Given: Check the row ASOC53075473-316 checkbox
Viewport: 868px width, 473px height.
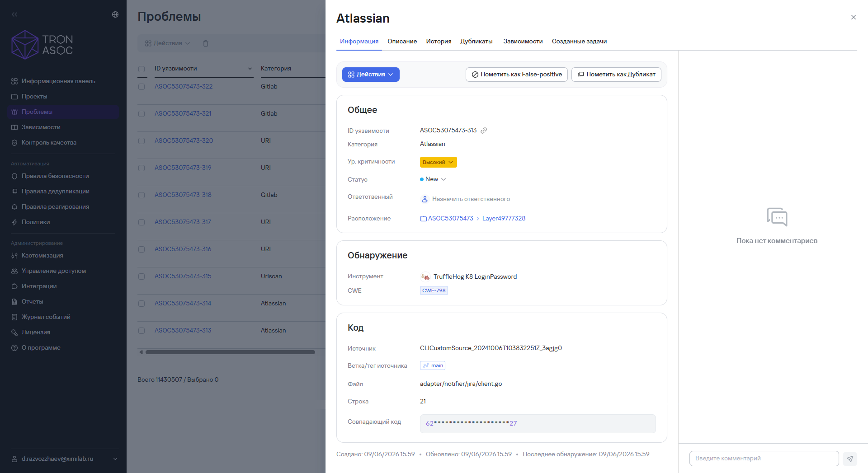Looking at the screenshot, I should pyautogui.click(x=142, y=249).
